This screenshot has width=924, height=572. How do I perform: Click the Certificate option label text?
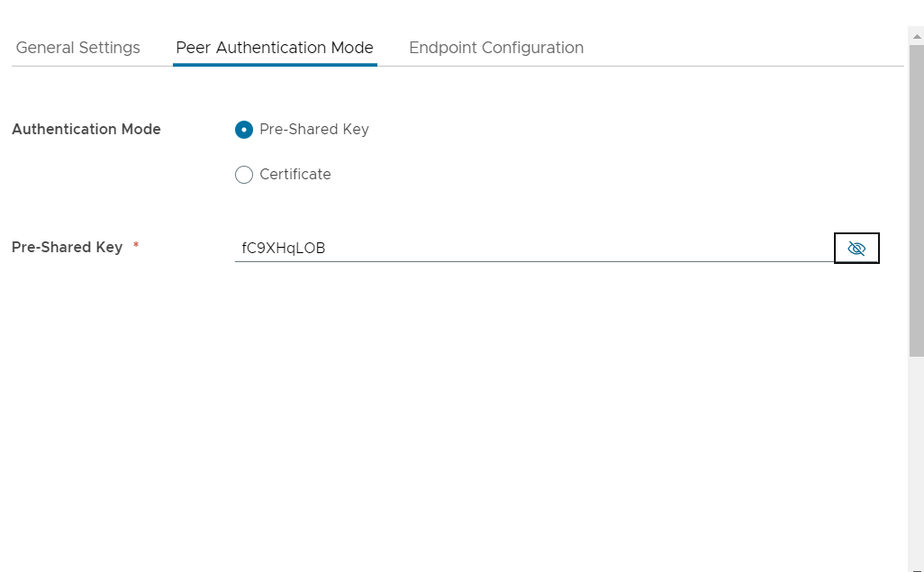click(295, 175)
